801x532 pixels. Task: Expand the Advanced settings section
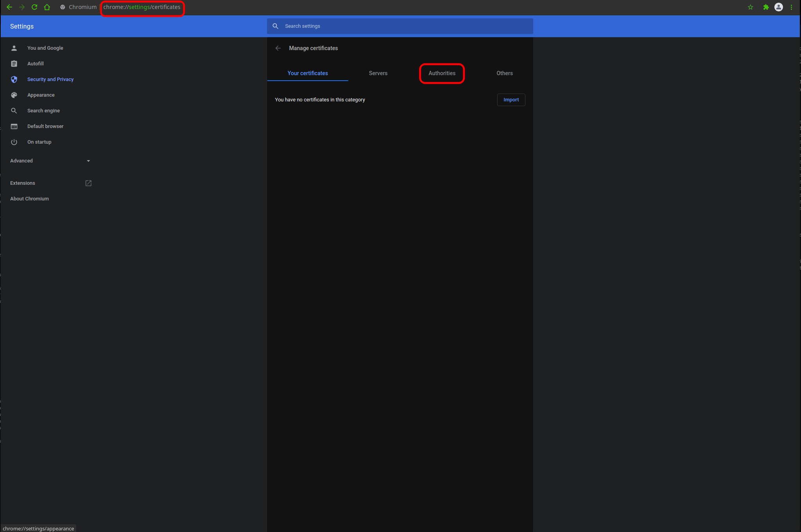(x=50, y=161)
